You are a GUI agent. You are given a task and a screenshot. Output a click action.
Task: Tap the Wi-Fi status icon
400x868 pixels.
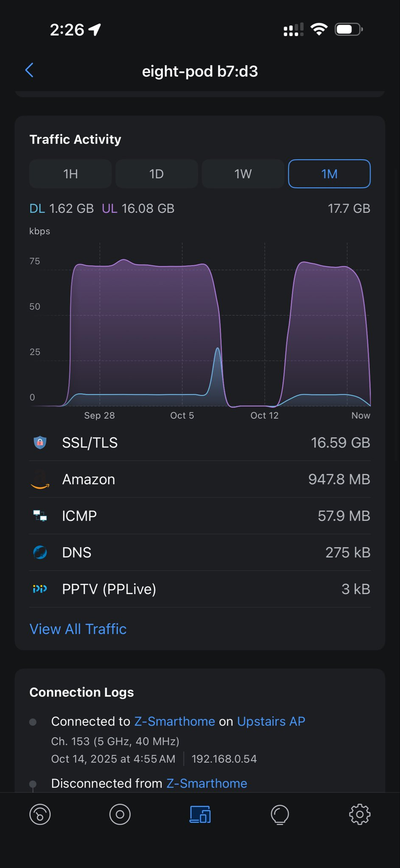319,29
